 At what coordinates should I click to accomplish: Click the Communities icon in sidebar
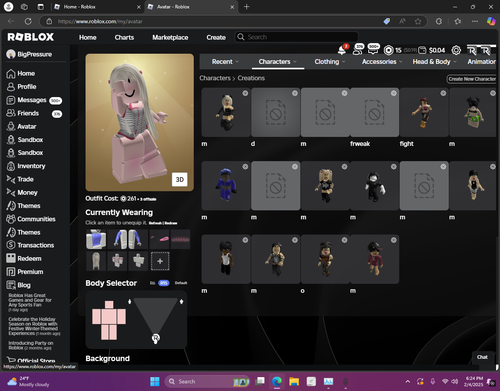tap(11, 219)
